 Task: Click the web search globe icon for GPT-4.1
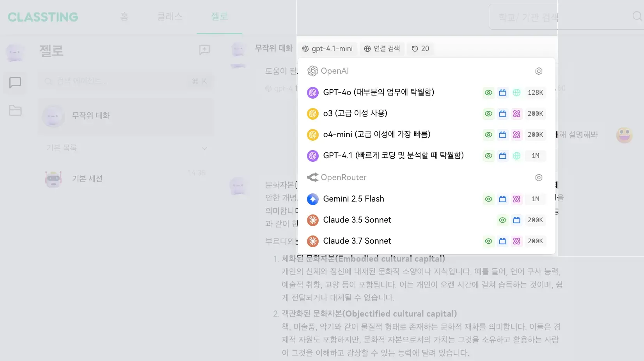(x=516, y=156)
